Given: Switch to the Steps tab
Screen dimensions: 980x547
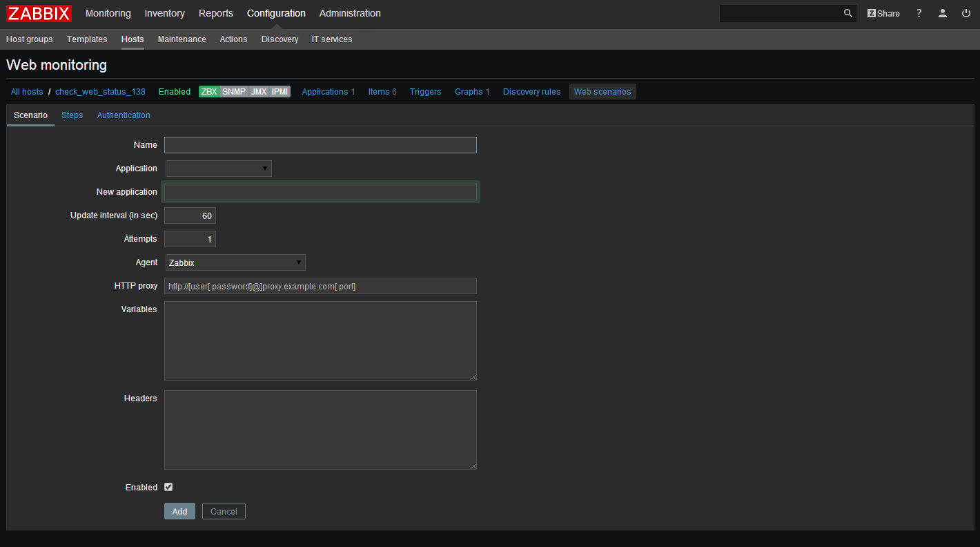Looking at the screenshot, I should coord(72,115).
